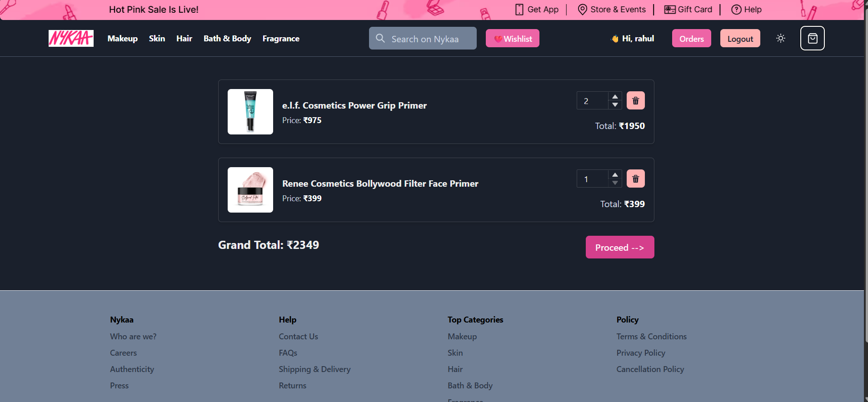Click the Hi, rahul greeting
This screenshot has width=868, height=402.
point(638,39)
